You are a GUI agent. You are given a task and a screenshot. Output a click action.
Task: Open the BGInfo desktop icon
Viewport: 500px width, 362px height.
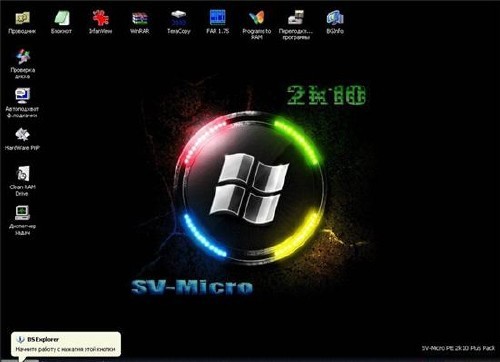[x=335, y=22]
